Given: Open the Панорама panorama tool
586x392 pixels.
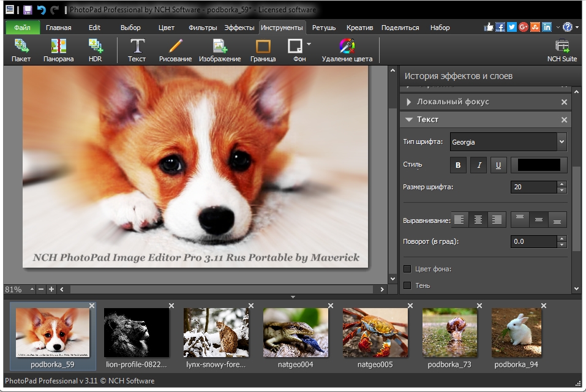Looking at the screenshot, I should click(x=58, y=50).
